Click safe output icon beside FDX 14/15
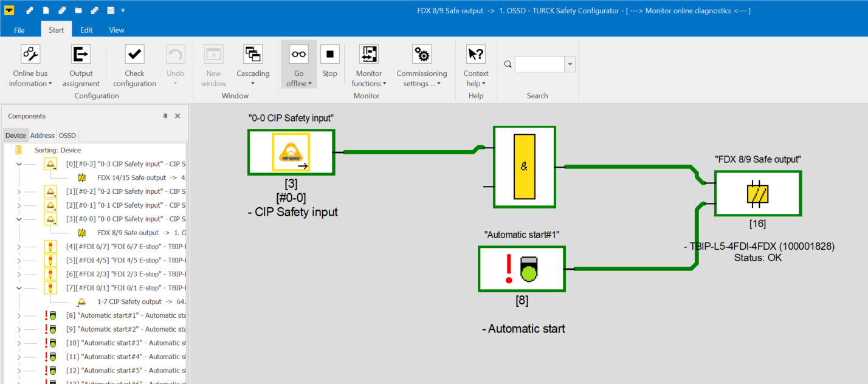The image size is (868, 384). click(x=81, y=178)
